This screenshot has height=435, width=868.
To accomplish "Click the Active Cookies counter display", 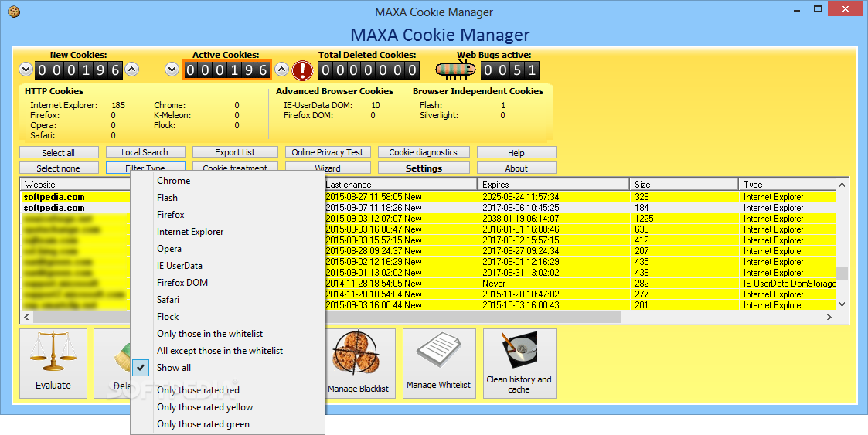I will pyautogui.click(x=227, y=70).
